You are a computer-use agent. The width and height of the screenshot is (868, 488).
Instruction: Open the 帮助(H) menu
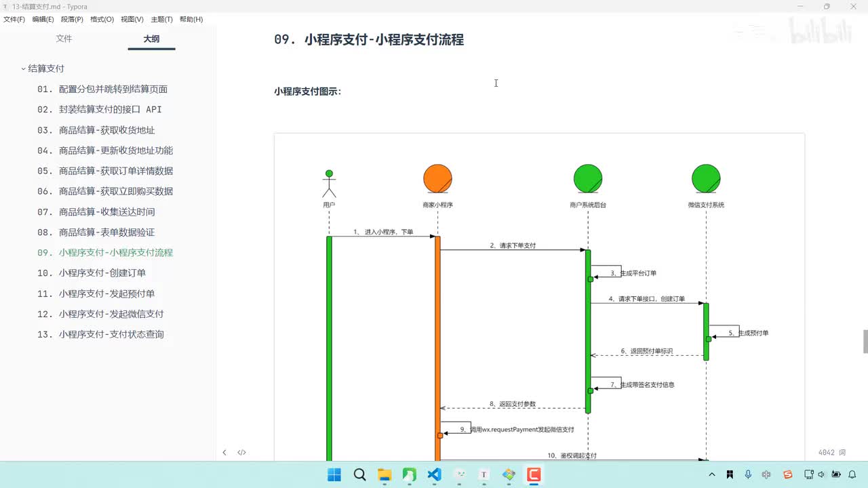pos(191,20)
